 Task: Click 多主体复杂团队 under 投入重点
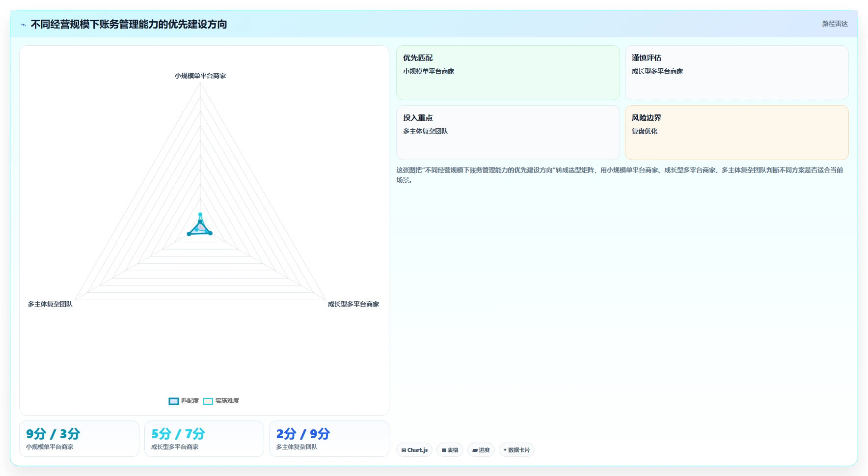(425, 131)
